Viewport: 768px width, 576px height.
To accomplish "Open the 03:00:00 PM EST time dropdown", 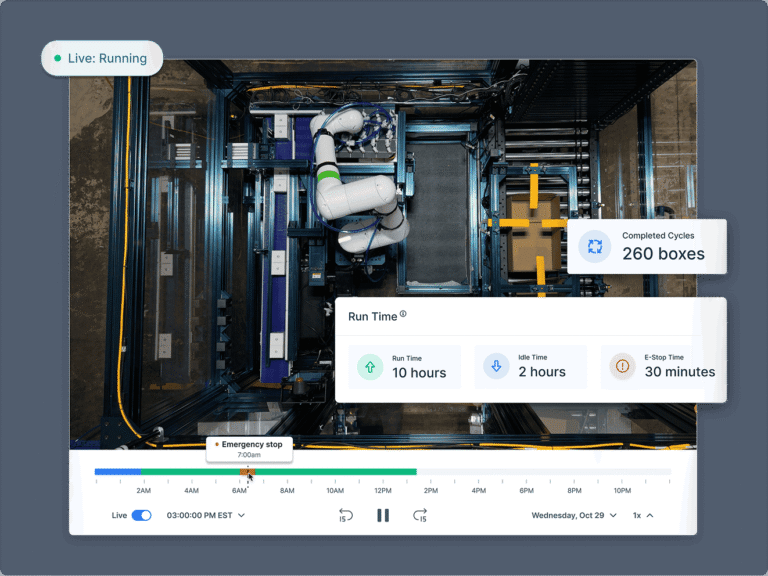I will pyautogui.click(x=206, y=515).
